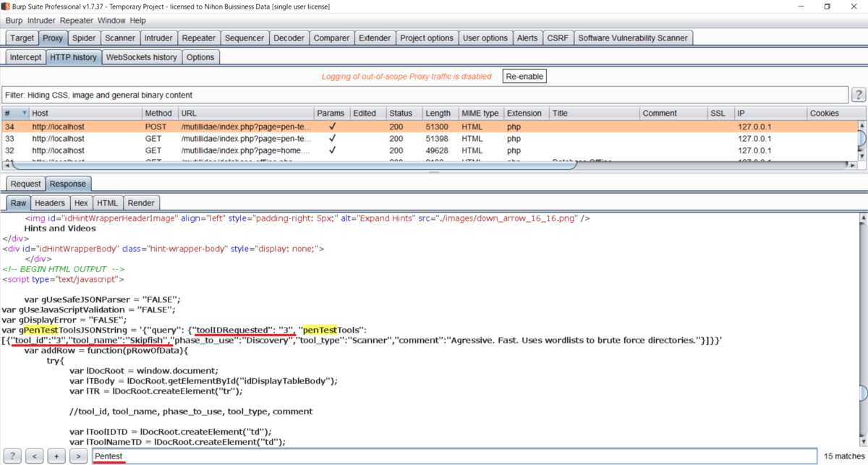The image size is (868, 465).
Task: Click the Params checkmark in row 32
Action: tap(332, 150)
